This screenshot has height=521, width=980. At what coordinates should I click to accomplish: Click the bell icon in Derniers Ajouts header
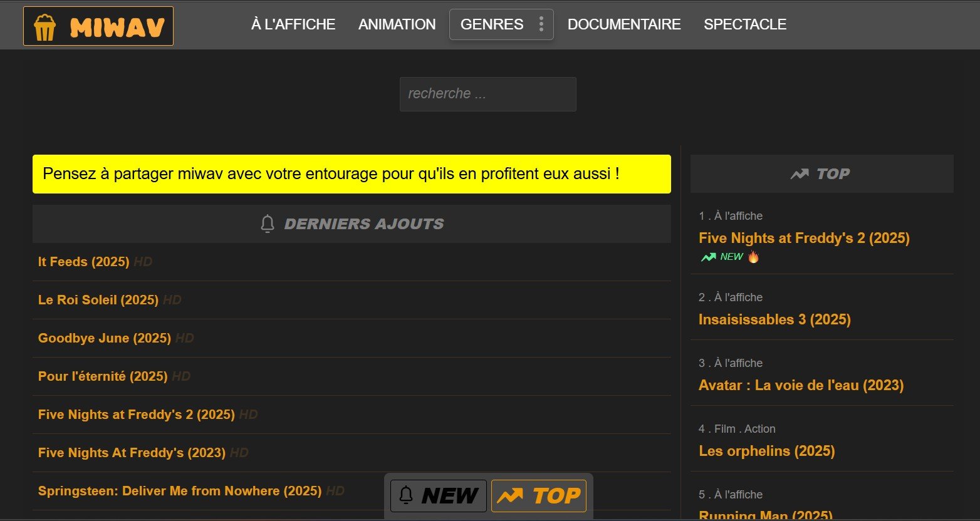pyautogui.click(x=268, y=224)
